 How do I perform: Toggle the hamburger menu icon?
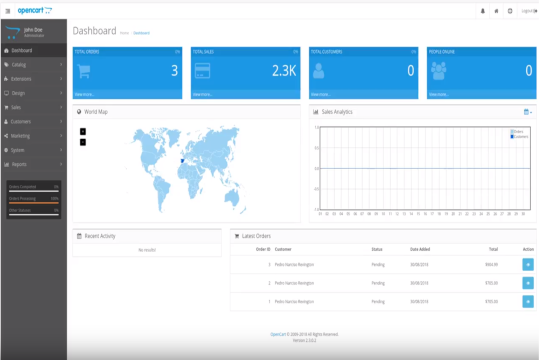pyautogui.click(x=8, y=11)
